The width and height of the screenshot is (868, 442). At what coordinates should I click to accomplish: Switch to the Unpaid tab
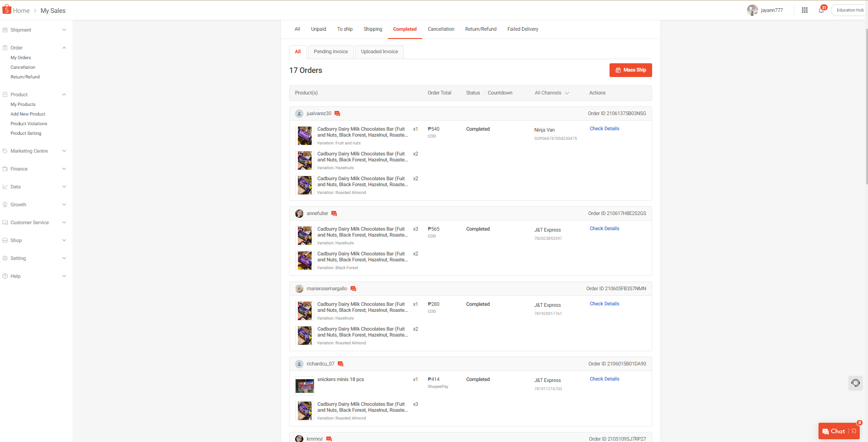pyautogui.click(x=319, y=29)
